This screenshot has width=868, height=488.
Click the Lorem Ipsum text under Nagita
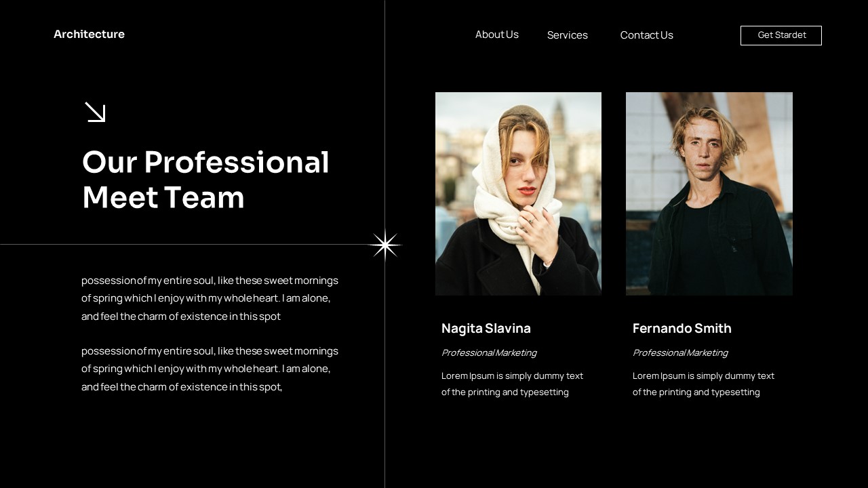coord(513,384)
